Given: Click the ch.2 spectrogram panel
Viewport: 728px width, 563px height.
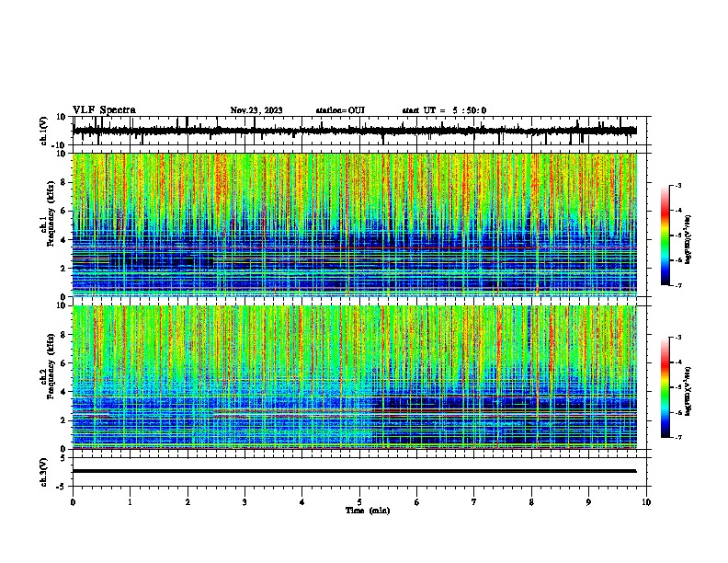Looking at the screenshot, I should (x=355, y=377).
